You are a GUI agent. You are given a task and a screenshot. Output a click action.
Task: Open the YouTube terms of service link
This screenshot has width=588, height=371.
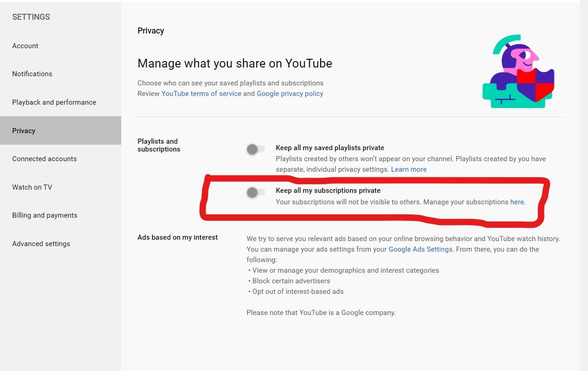201,93
